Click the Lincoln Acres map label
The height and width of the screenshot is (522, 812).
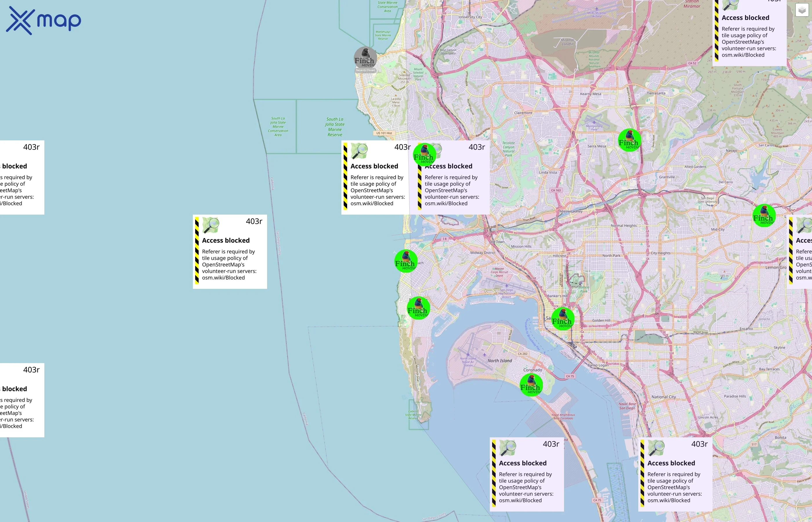pos(708,418)
